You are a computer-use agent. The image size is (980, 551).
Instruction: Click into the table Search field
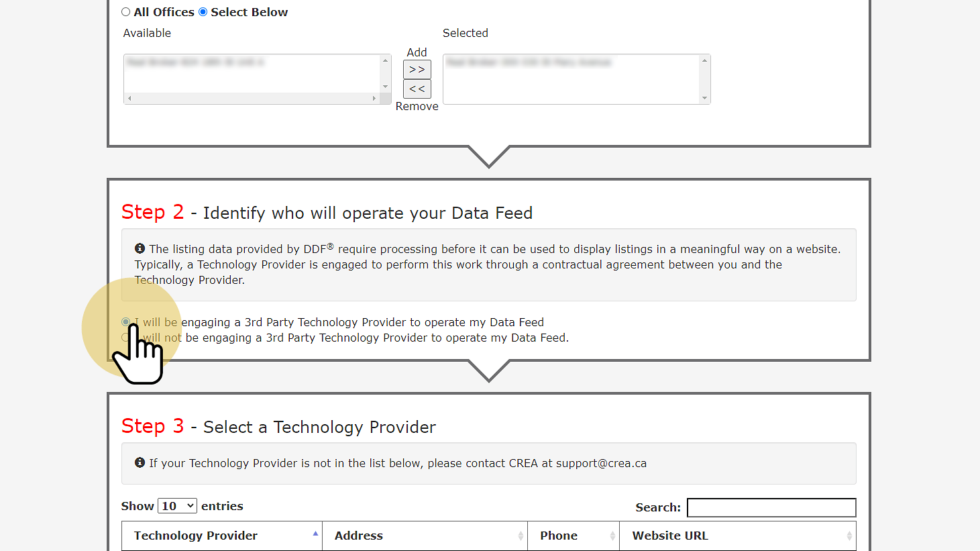(771, 507)
